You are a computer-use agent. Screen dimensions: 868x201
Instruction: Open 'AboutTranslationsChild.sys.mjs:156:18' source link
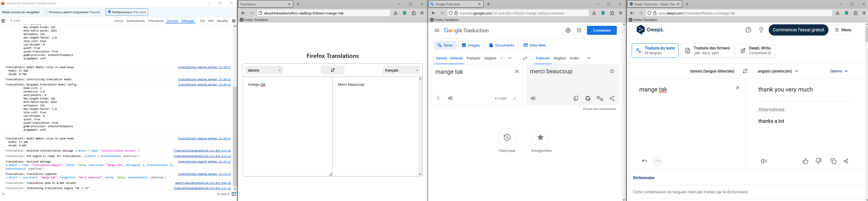[x=203, y=183]
